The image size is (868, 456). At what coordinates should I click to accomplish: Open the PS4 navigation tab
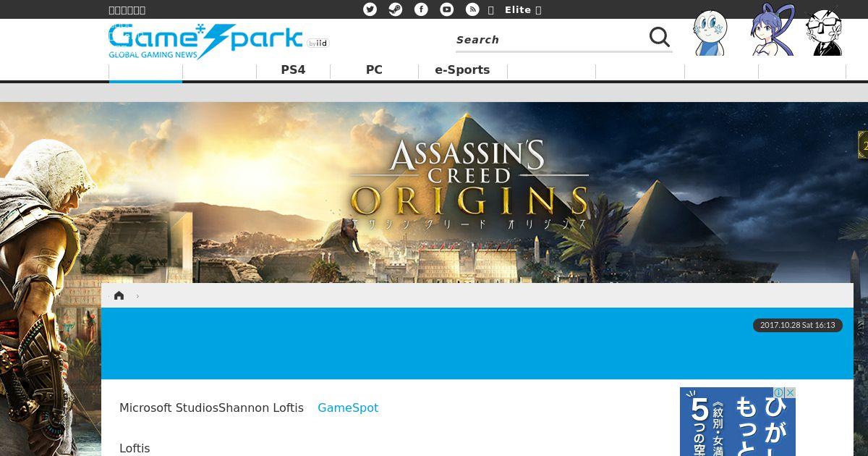pos(293,70)
